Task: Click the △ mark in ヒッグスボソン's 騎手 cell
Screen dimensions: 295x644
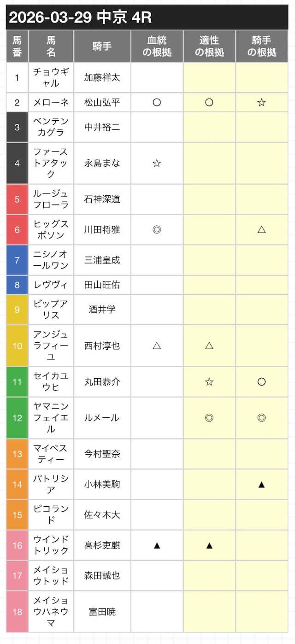Action: [261, 229]
